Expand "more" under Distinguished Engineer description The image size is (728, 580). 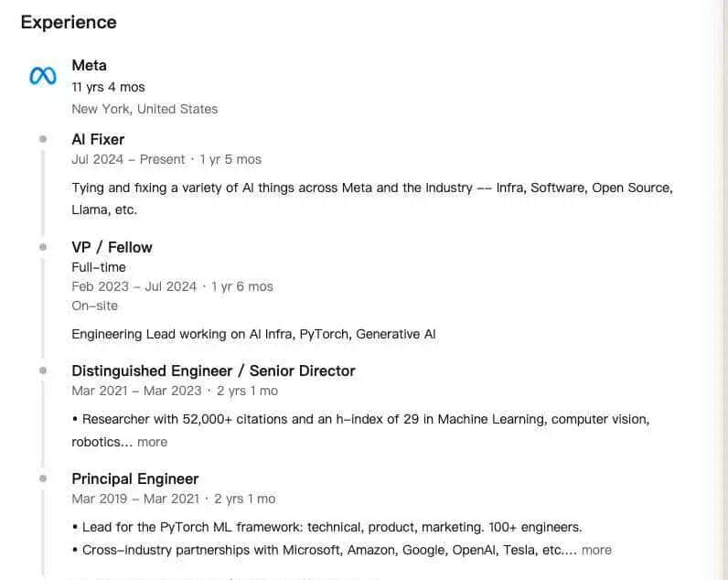tap(152, 442)
